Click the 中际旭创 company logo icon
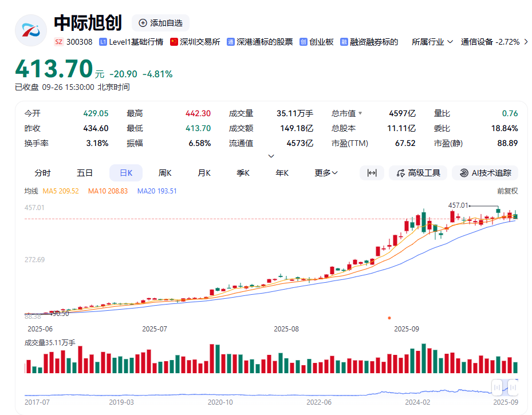Screen dimensions: 532x415 30,30
